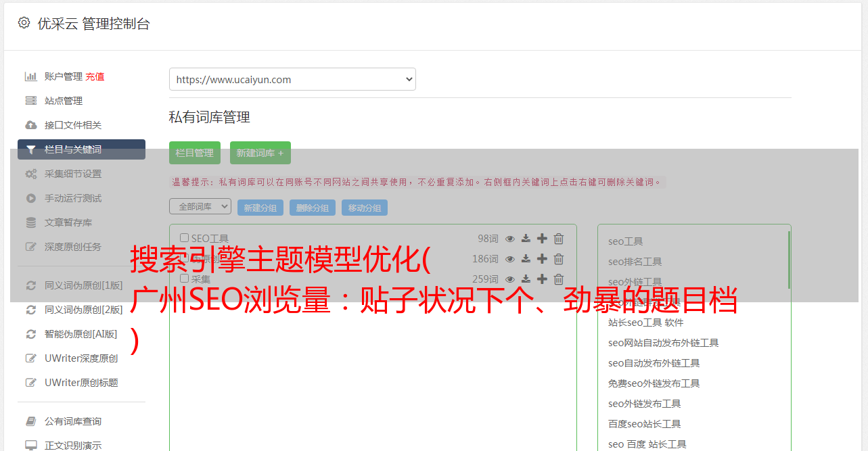Screen dimensions: 868x451
Task: Click the 新建分组 button
Action: [x=260, y=208]
